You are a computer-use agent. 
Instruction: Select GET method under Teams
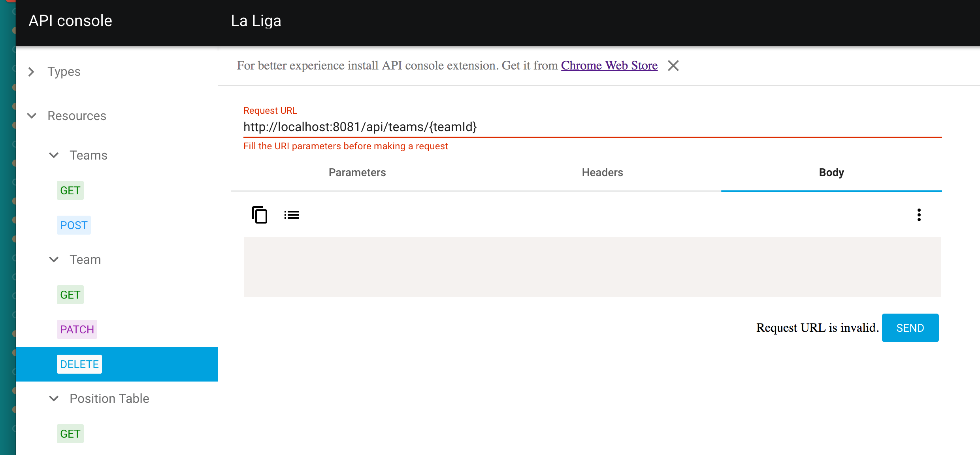[70, 190]
